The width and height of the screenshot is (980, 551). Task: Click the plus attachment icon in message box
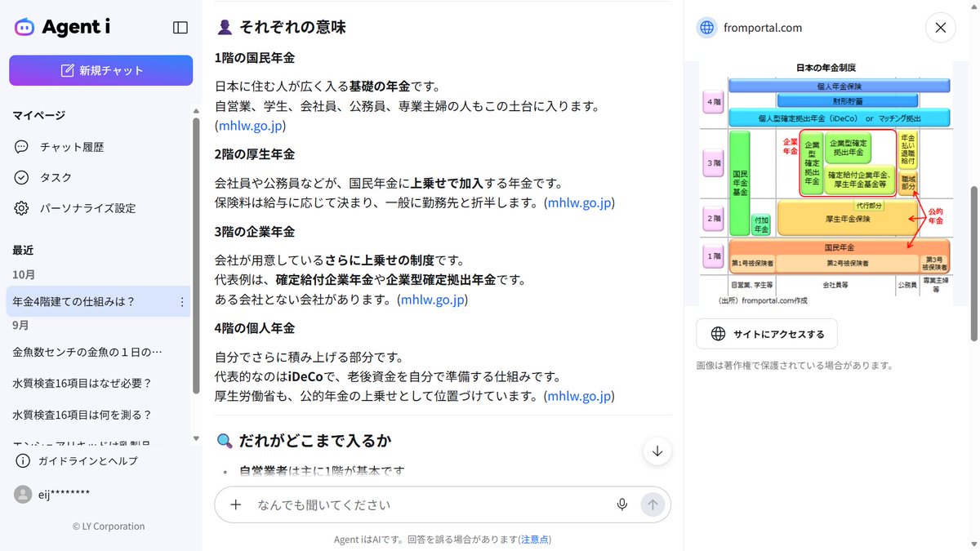click(236, 504)
